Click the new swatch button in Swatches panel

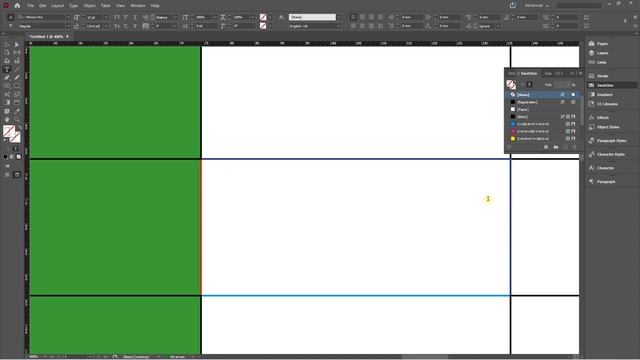pos(565,147)
